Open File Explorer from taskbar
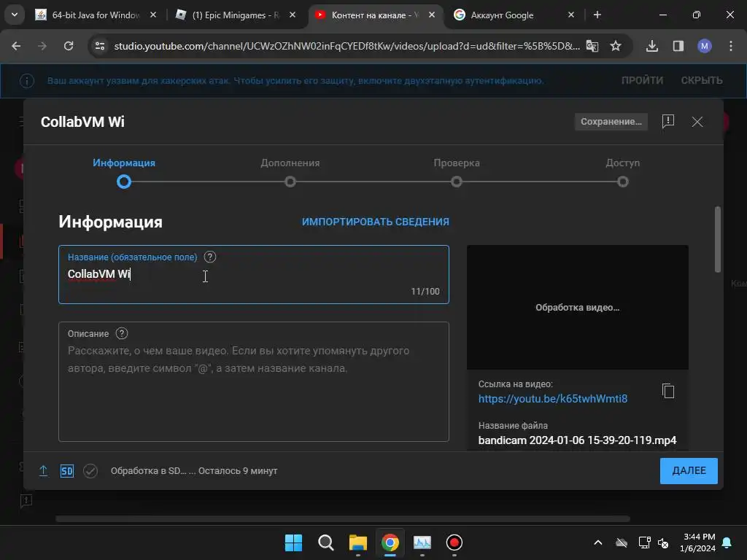The height and width of the screenshot is (560, 747). coord(357,542)
